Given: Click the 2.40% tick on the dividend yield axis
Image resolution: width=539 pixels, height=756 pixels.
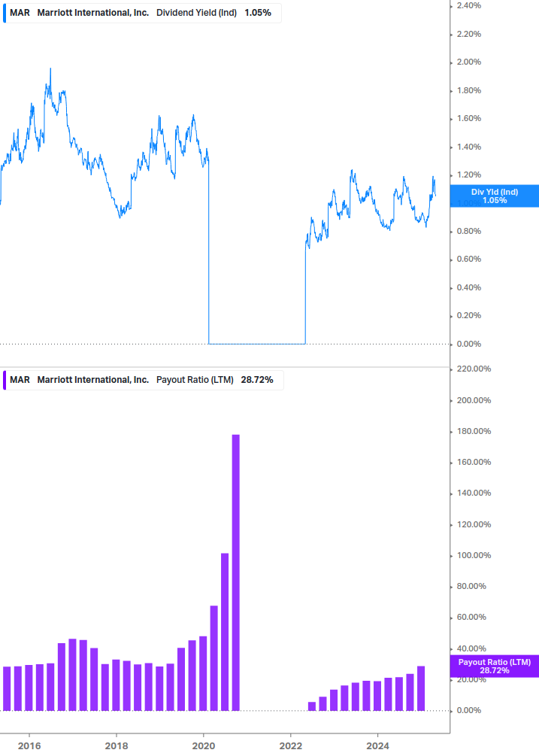Looking at the screenshot, I should [468, 6].
